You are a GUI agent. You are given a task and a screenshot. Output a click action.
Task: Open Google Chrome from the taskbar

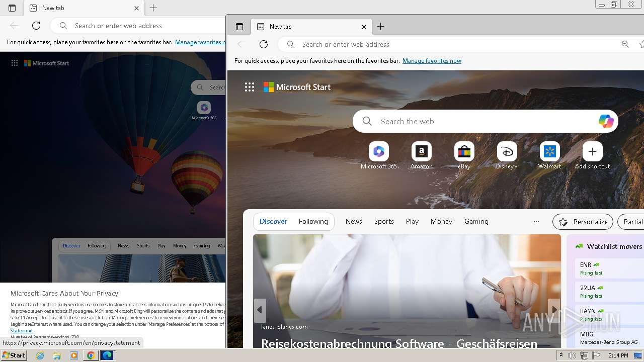(91, 355)
